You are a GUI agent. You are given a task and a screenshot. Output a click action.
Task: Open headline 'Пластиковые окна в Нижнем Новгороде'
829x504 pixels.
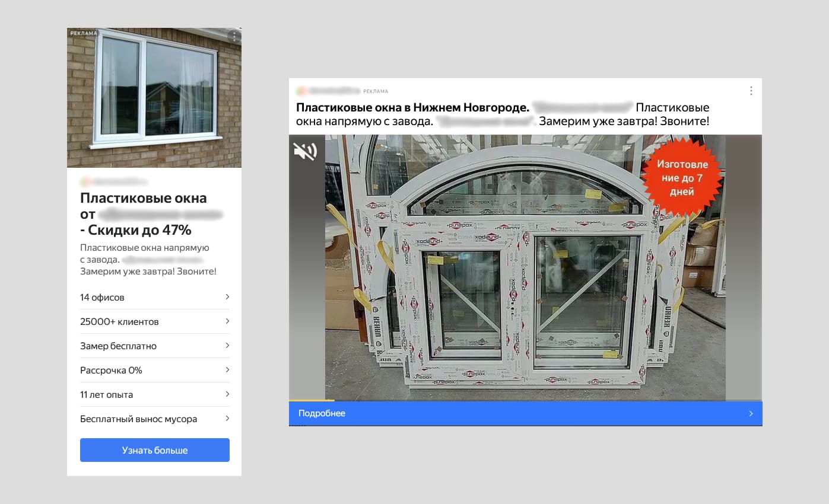point(412,108)
